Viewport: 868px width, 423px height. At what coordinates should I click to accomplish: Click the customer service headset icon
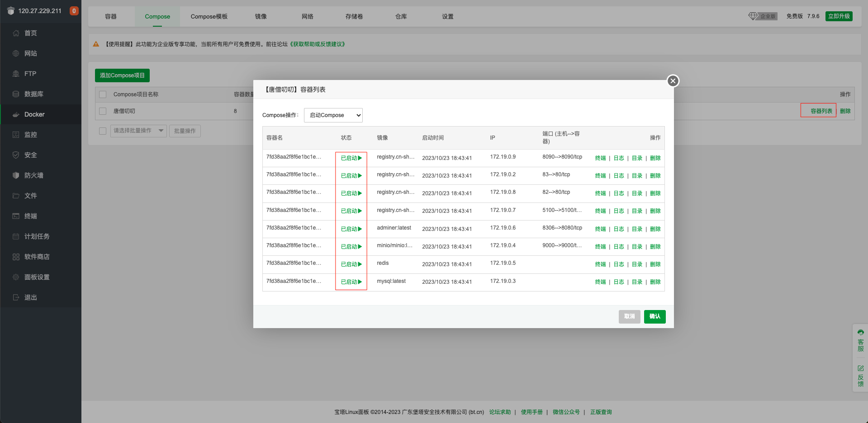tap(860, 333)
